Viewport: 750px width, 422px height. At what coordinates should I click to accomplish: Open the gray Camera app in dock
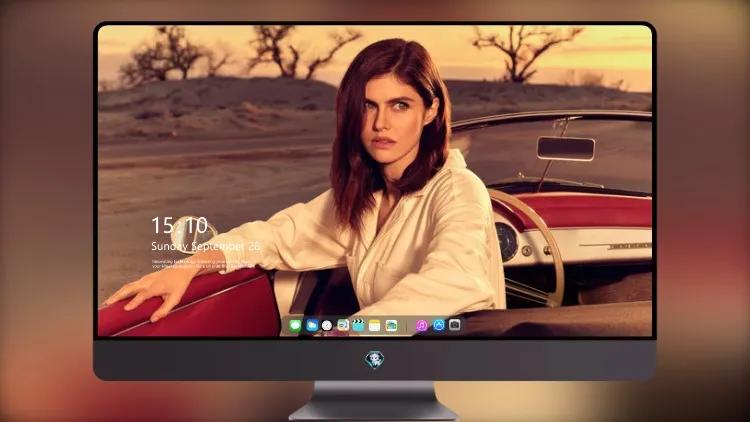point(454,325)
